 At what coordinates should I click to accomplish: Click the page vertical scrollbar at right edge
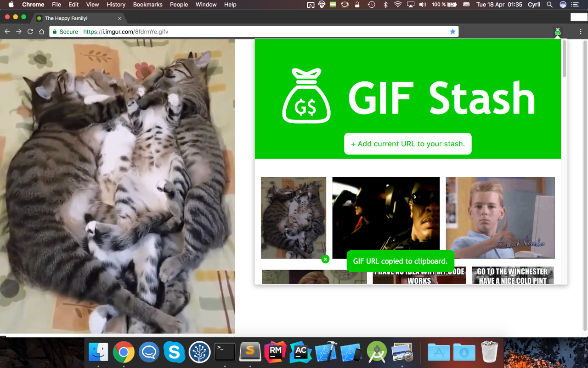585,185
